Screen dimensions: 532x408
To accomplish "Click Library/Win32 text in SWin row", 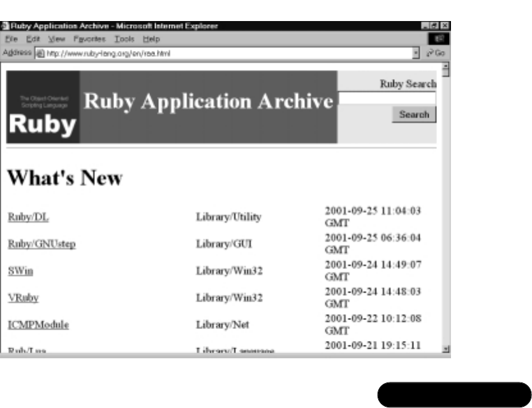I will coord(230,271).
